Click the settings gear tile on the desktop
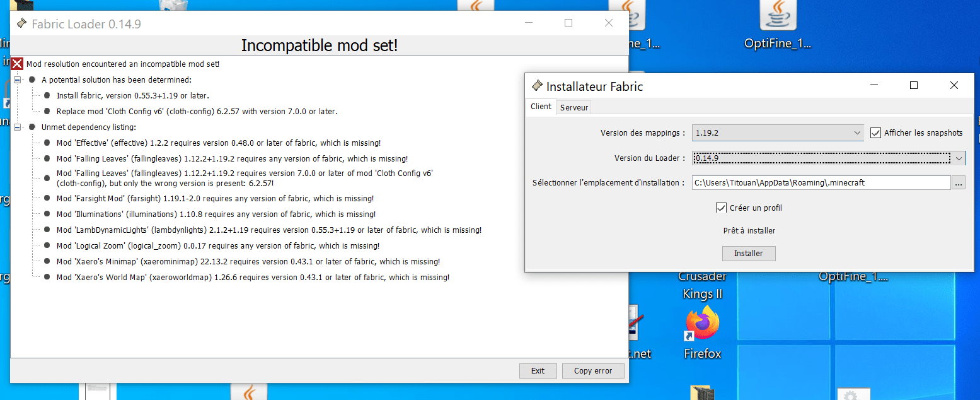Screen dimensions: 980x400 (853, 394)
